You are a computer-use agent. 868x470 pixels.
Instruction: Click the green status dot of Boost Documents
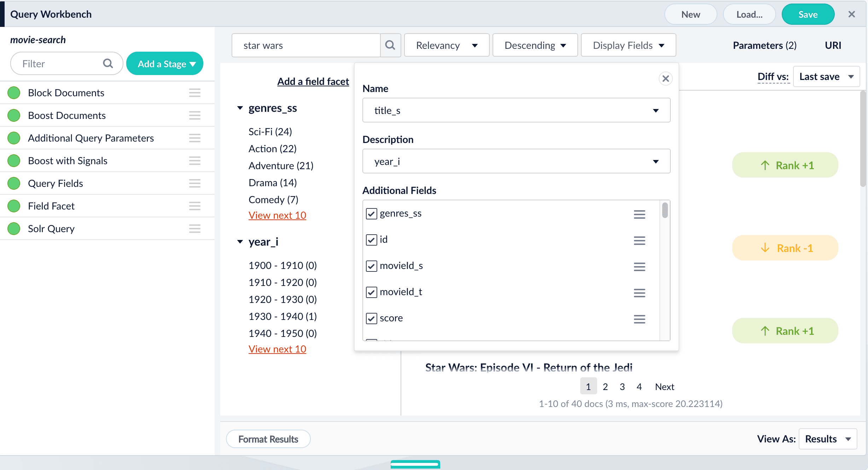tap(14, 115)
